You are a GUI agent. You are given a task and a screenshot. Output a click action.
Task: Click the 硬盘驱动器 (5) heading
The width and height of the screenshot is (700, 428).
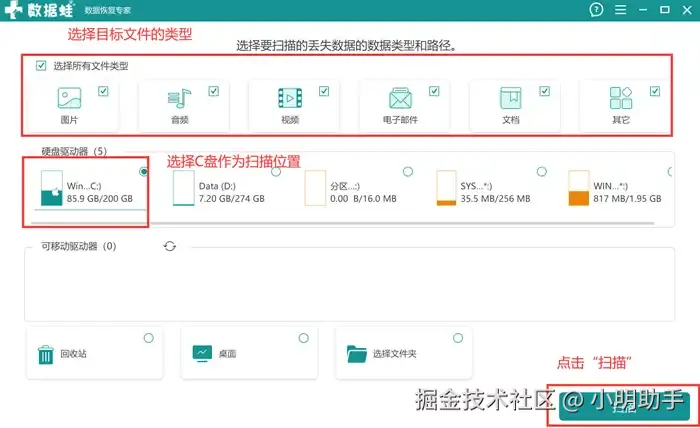74,151
